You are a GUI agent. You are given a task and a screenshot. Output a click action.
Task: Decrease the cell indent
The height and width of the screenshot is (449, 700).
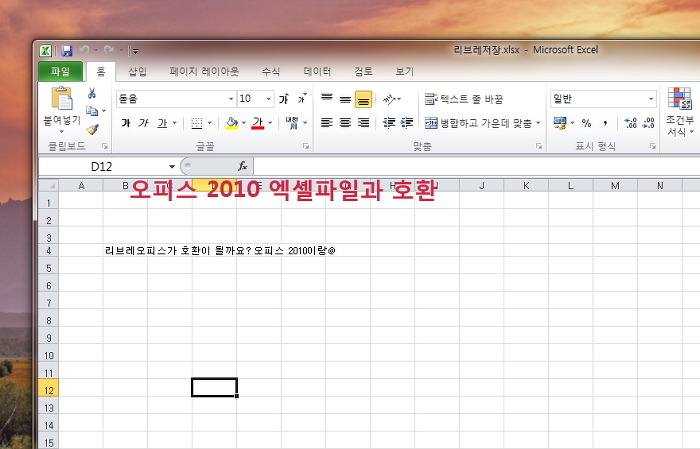click(x=389, y=123)
